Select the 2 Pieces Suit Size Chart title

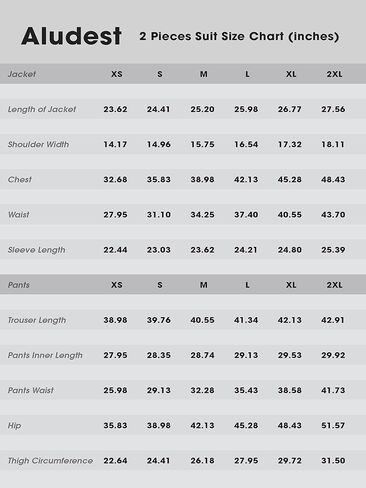pos(239,36)
